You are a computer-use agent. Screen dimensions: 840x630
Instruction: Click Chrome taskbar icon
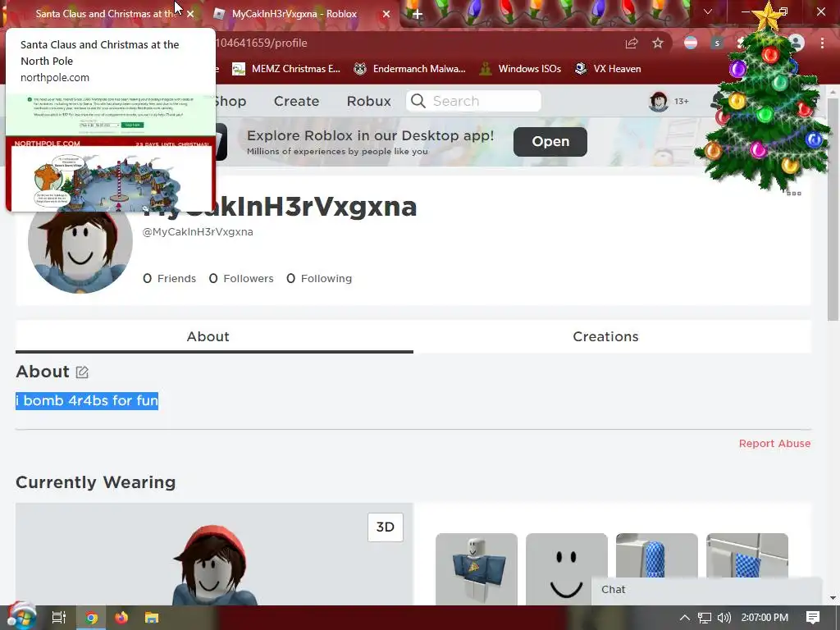pyautogui.click(x=92, y=618)
